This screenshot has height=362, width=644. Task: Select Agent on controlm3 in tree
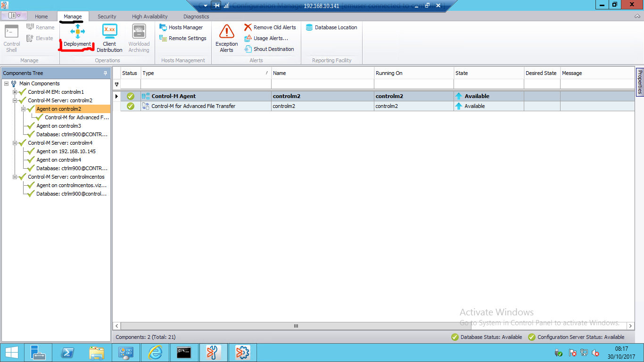58,126
